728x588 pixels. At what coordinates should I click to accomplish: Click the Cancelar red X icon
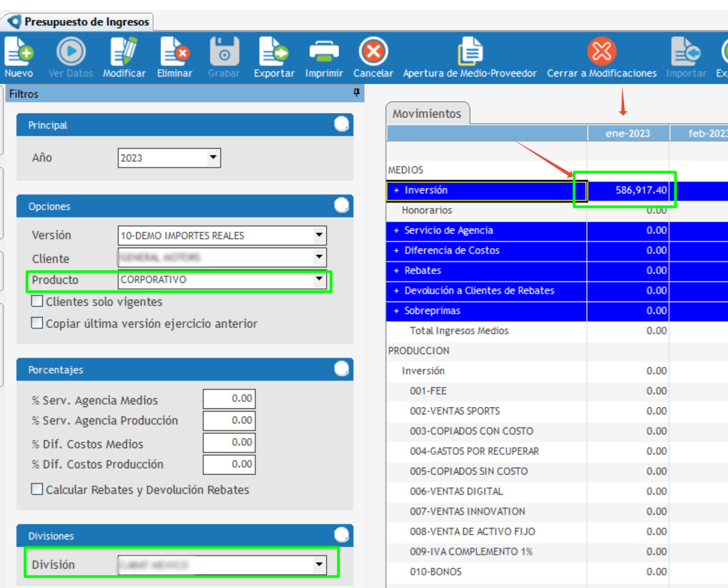(x=373, y=52)
